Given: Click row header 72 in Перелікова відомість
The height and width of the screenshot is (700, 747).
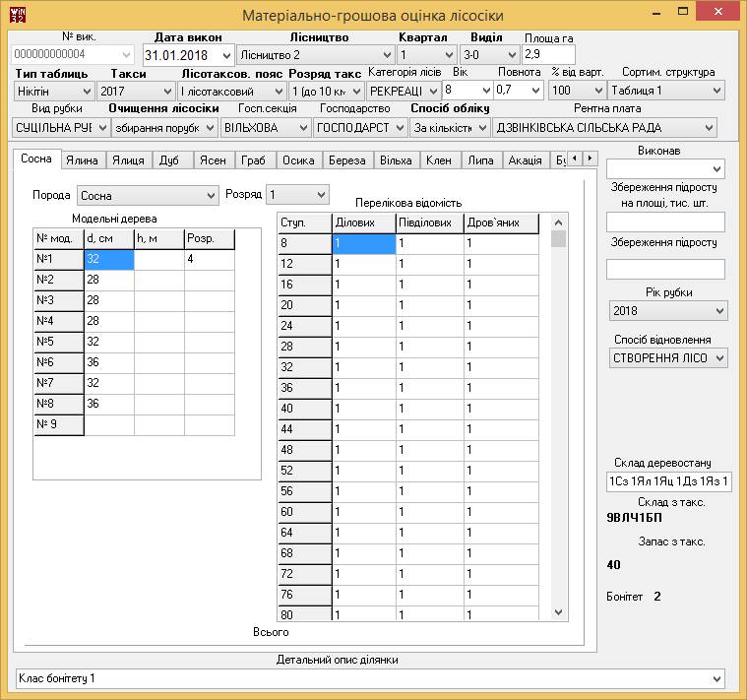Looking at the screenshot, I should [x=305, y=574].
